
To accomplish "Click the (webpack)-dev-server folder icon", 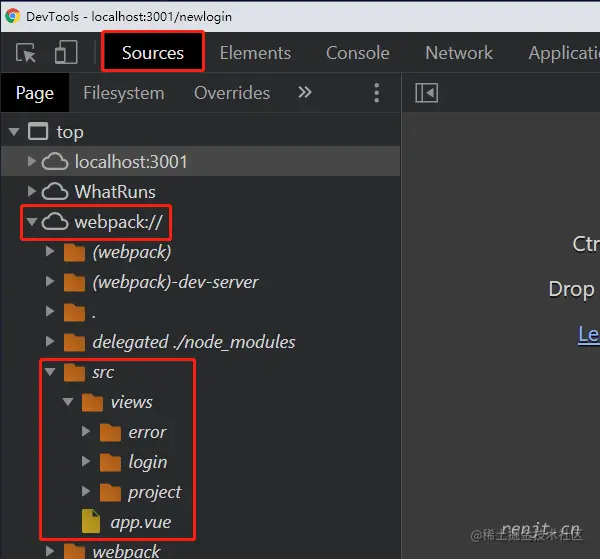I will (74, 282).
